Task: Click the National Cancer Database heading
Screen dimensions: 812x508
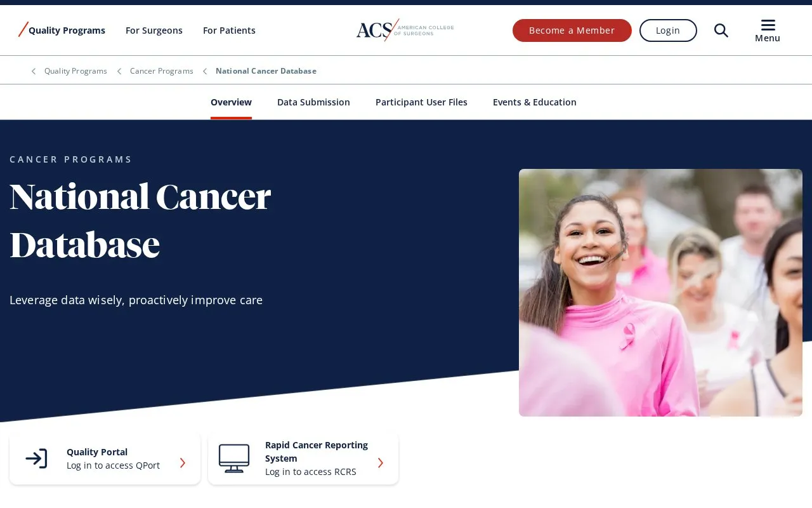Action: click(140, 220)
